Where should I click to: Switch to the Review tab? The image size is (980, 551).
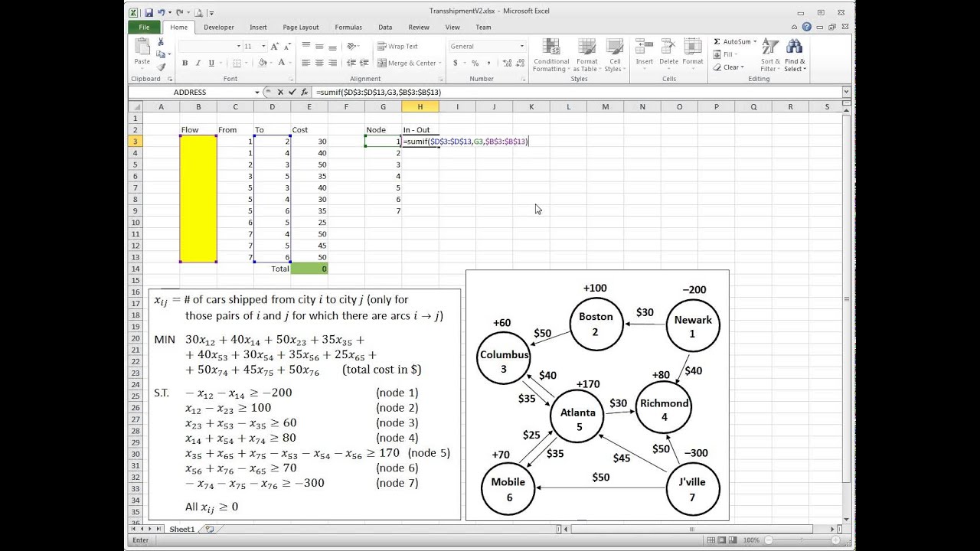click(419, 27)
